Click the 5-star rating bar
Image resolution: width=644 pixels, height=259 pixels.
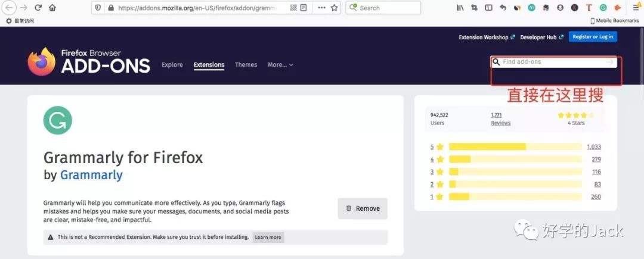pyautogui.click(x=515, y=147)
